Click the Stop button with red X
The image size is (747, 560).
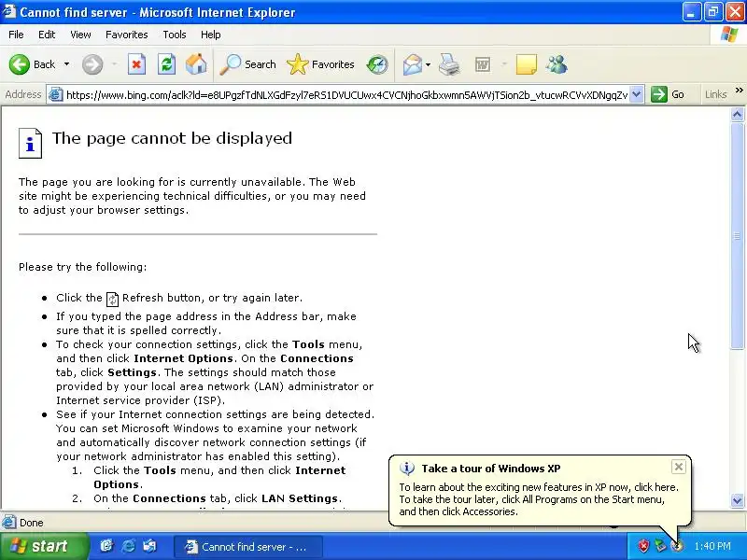(x=136, y=64)
